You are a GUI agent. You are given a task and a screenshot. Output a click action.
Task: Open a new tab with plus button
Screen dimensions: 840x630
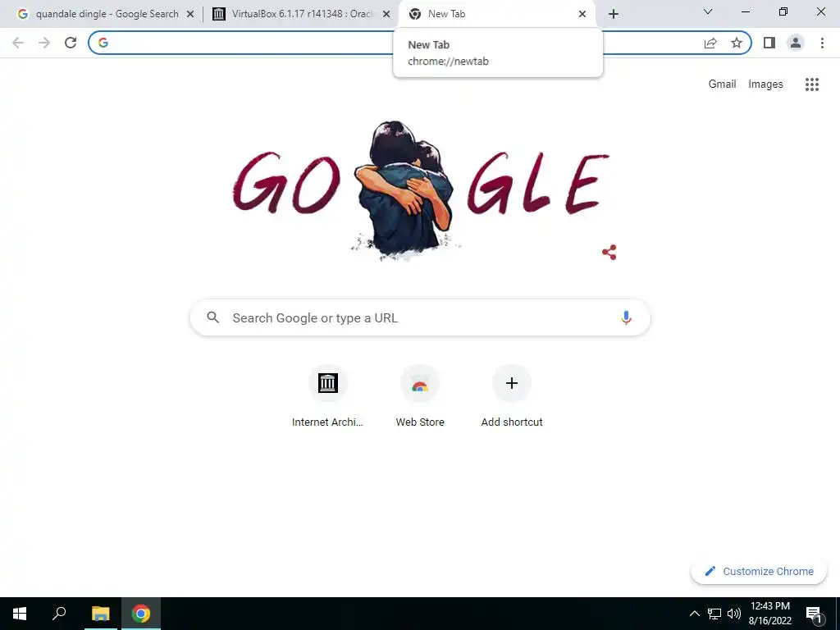(614, 14)
